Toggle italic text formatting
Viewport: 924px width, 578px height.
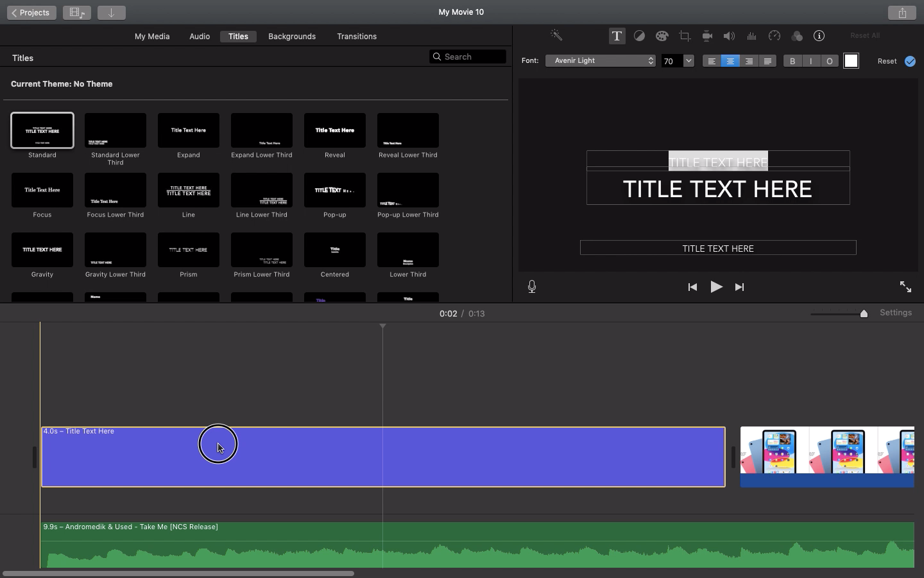coord(810,61)
